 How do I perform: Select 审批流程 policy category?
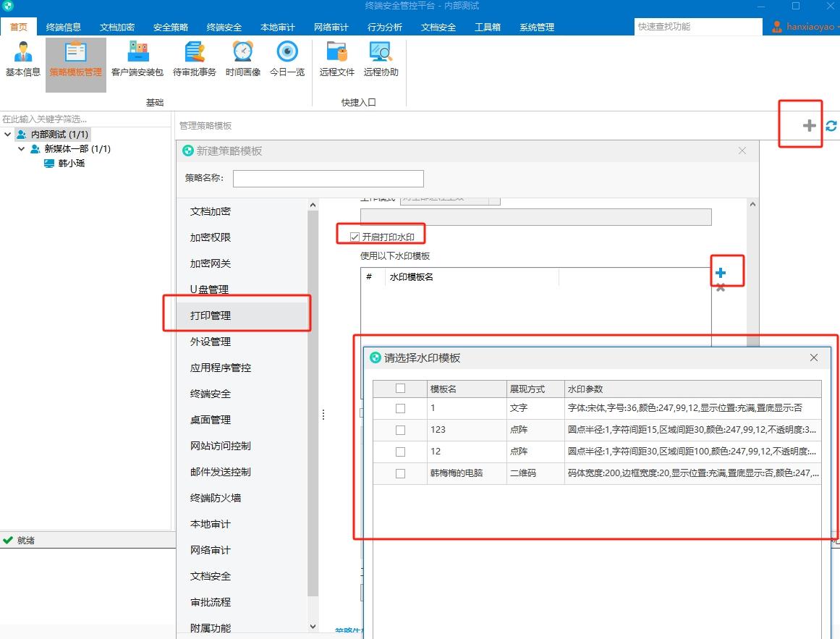(x=242, y=602)
